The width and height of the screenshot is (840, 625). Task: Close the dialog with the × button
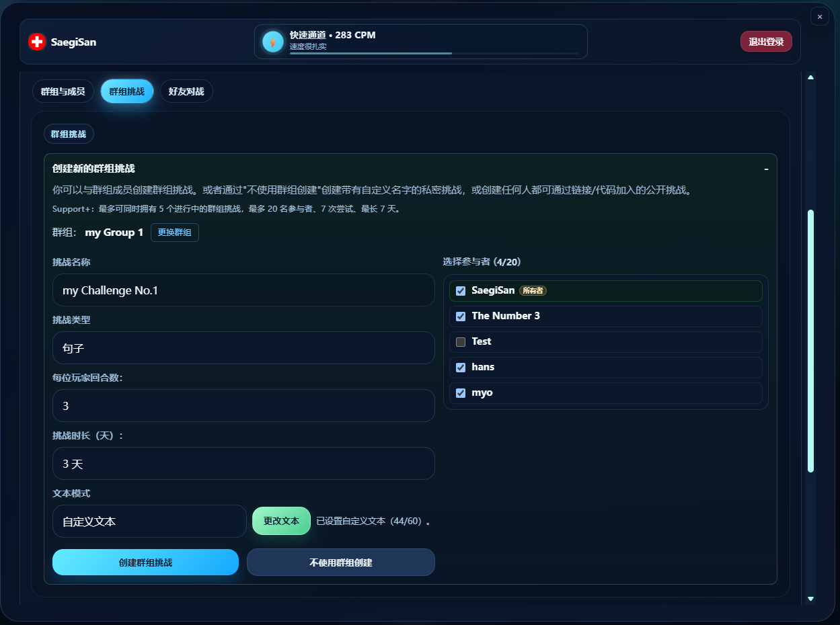point(820,16)
